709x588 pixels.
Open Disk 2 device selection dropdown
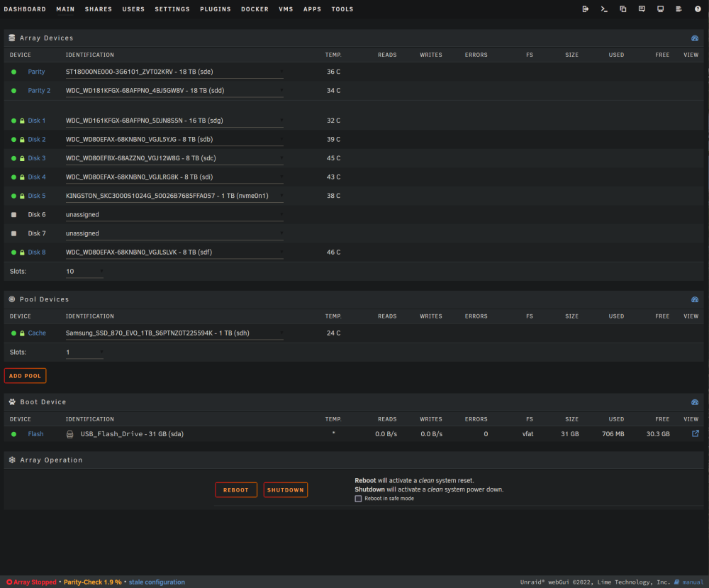tap(174, 140)
